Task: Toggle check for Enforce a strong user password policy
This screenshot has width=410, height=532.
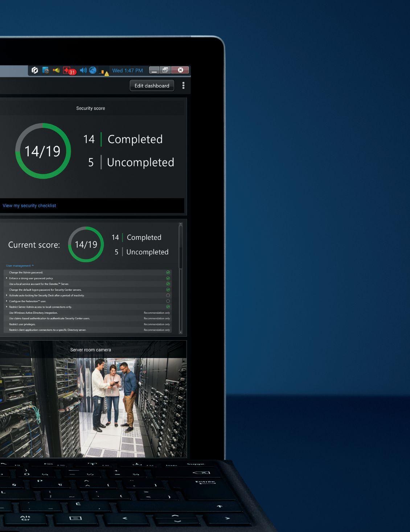Action: (168, 278)
